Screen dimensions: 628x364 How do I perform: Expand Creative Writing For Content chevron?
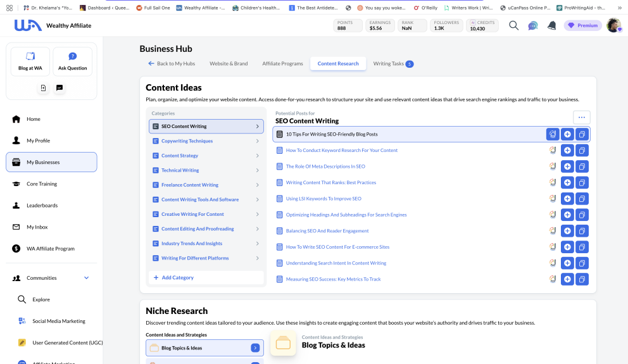(257, 214)
